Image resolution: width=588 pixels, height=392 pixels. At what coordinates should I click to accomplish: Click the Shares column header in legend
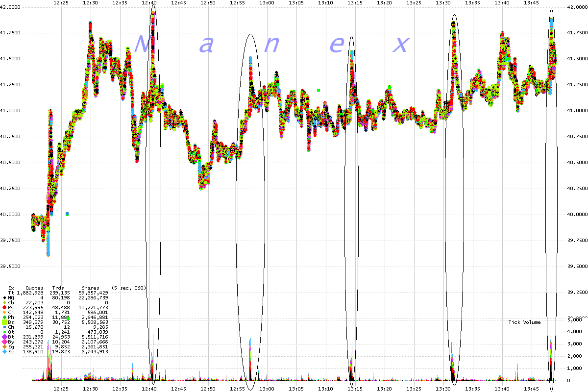point(91,288)
